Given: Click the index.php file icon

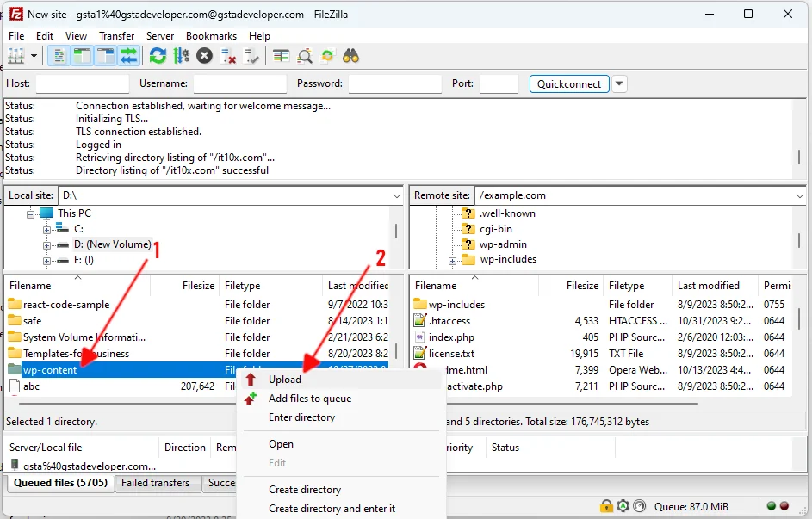Looking at the screenshot, I should 420,337.
